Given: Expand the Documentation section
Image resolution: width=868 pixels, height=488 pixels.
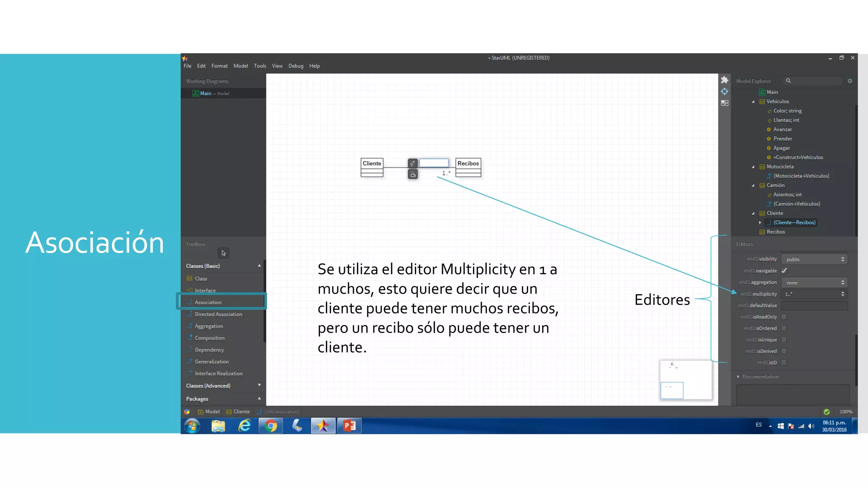Looking at the screenshot, I should coord(738,377).
